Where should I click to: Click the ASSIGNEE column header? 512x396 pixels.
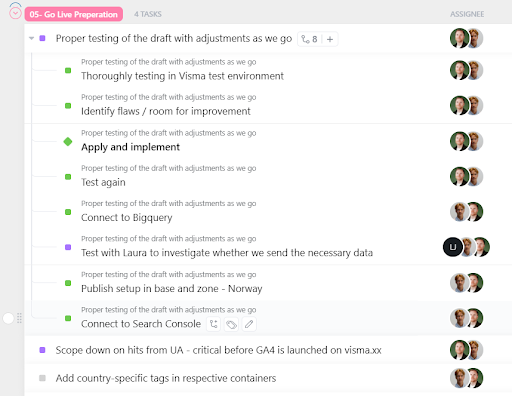tap(467, 14)
